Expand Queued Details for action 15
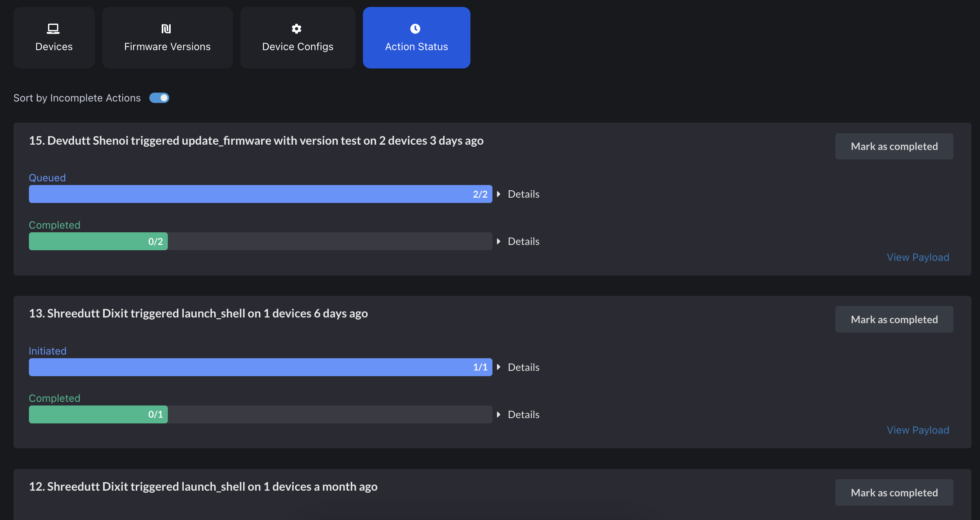This screenshot has height=520, width=980. pyautogui.click(x=518, y=194)
